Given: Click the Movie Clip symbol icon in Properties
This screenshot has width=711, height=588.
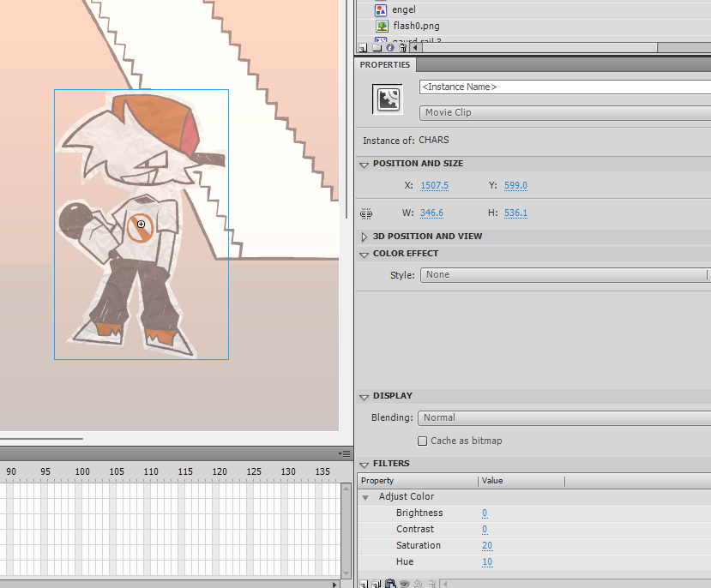Looking at the screenshot, I should pyautogui.click(x=388, y=99).
